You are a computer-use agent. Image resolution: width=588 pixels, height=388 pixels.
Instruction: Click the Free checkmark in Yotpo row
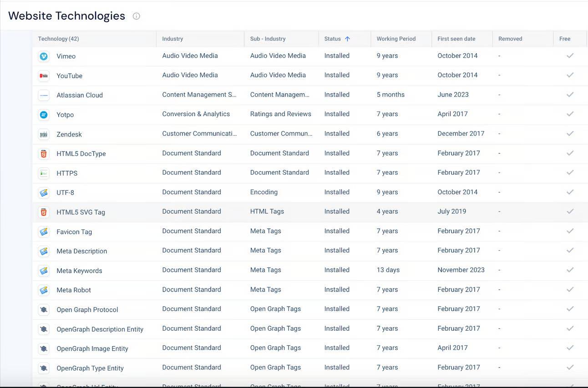pyautogui.click(x=570, y=114)
